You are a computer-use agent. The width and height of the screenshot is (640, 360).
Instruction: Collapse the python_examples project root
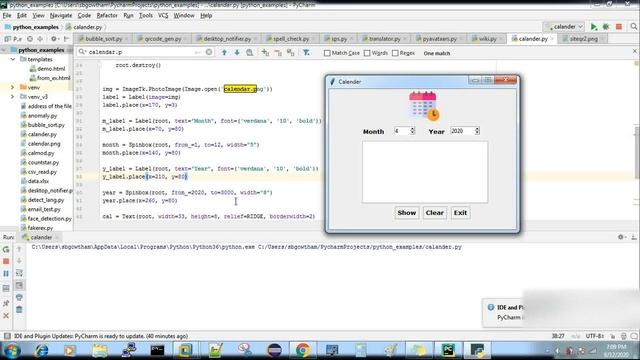coord(4,50)
